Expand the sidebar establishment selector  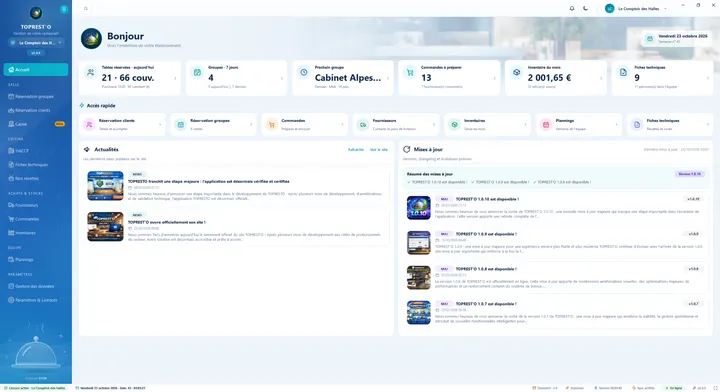click(x=36, y=43)
